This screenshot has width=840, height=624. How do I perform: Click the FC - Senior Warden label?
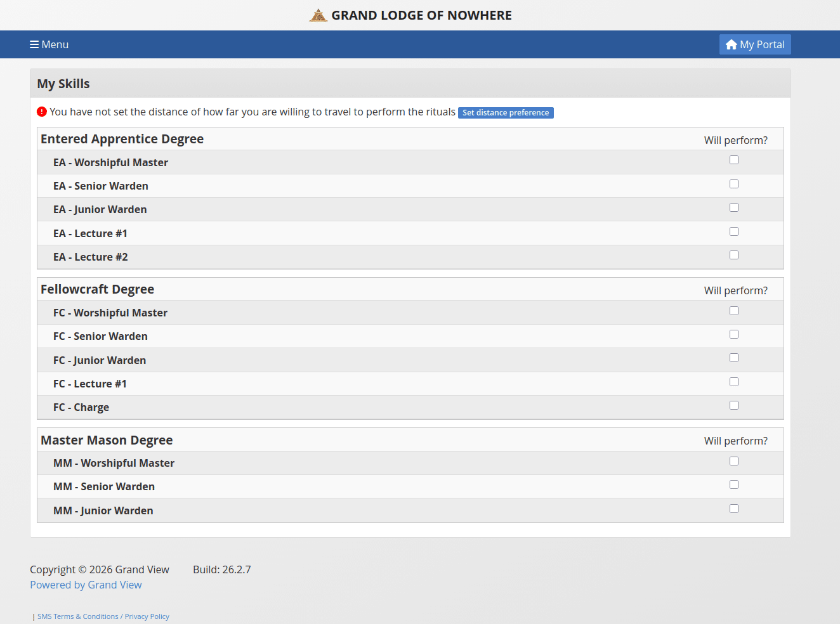pos(100,336)
